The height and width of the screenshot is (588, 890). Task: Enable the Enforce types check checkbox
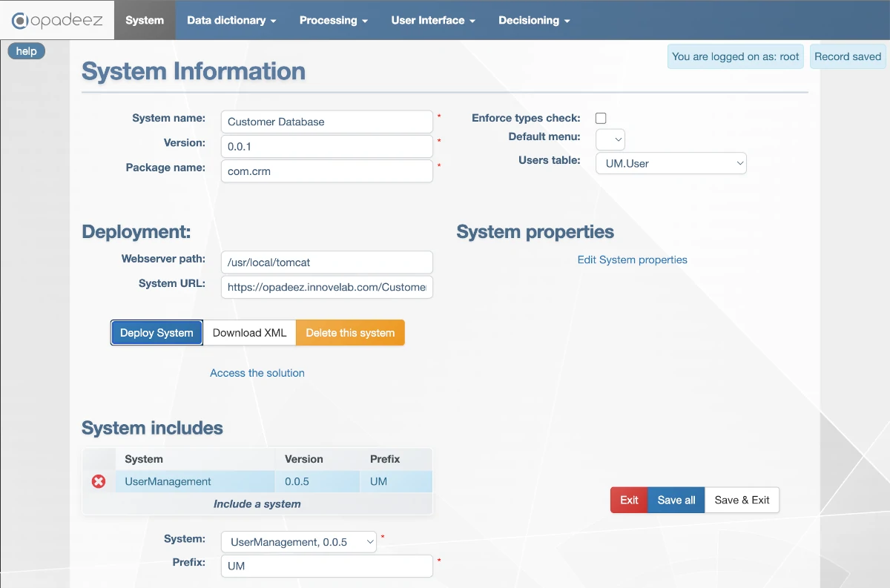[601, 117]
